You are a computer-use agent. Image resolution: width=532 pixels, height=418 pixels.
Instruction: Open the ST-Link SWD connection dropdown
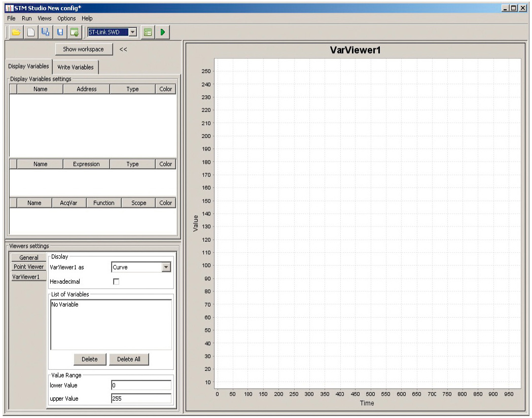(x=133, y=32)
